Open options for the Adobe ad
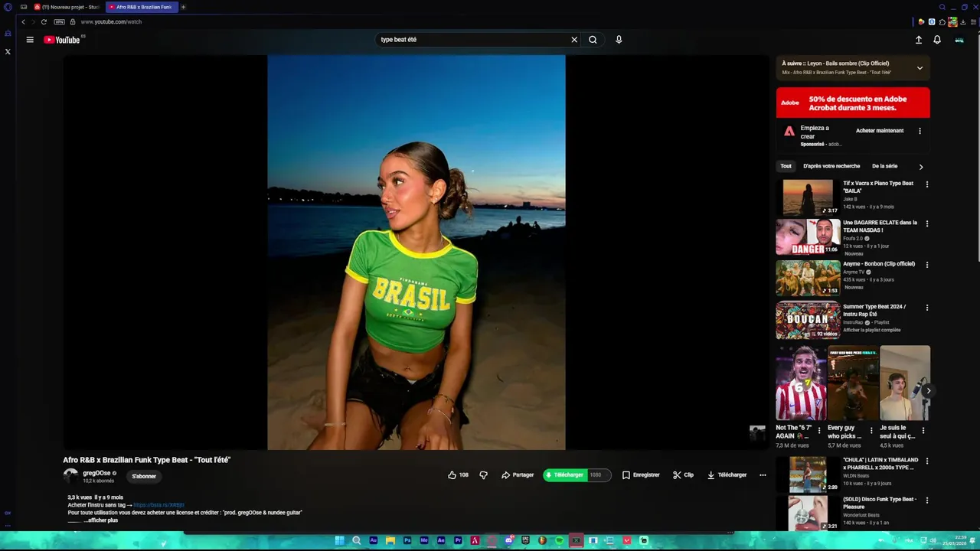Screen dimensions: 980x551 [x=920, y=131]
